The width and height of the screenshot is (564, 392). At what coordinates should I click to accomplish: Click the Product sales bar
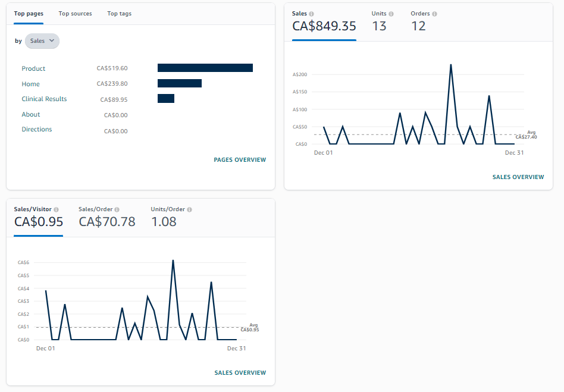205,68
